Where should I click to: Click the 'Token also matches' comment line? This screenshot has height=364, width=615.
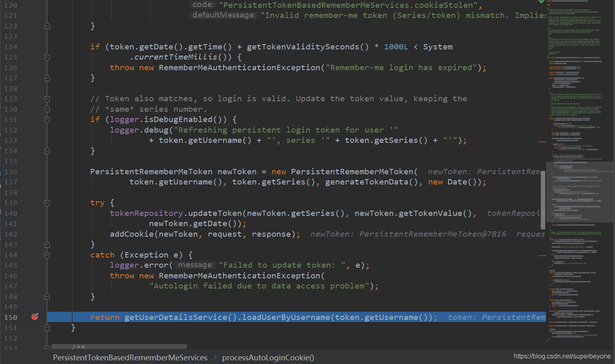pos(279,99)
